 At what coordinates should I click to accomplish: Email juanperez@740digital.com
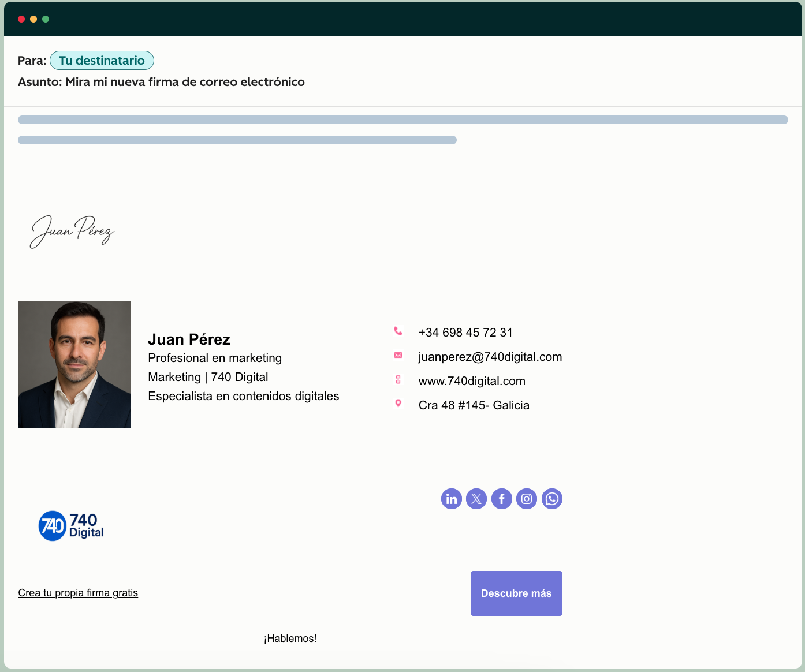490,356
